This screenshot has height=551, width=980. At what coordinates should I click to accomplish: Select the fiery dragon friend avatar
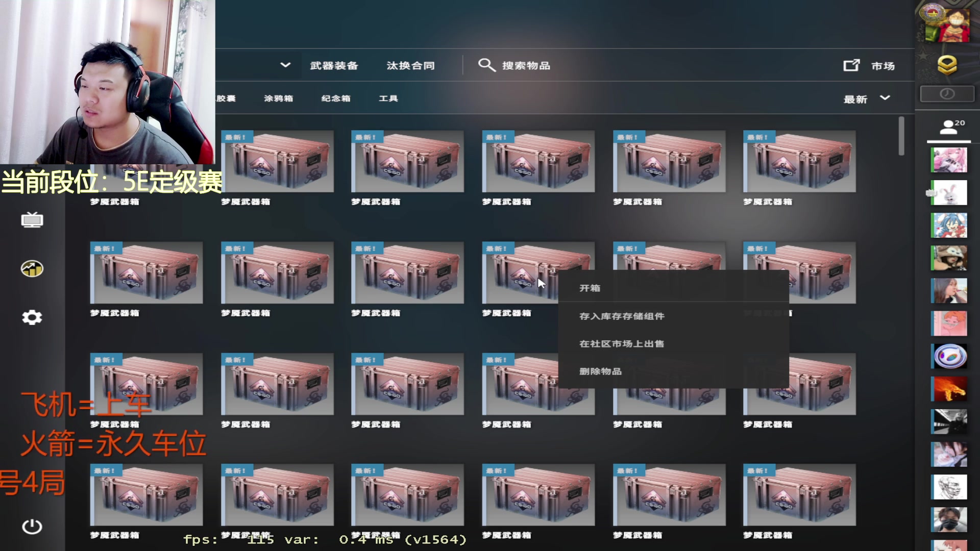(949, 389)
